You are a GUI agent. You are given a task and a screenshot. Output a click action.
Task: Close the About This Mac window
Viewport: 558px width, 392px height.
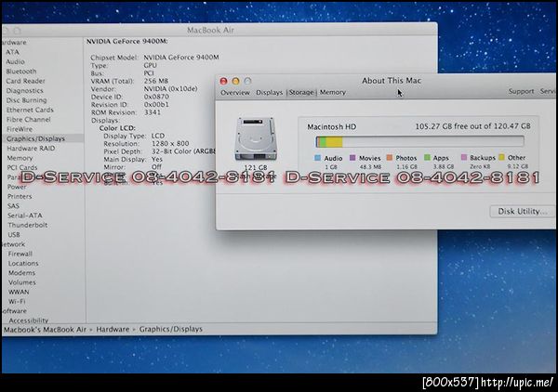click(x=223, y=81)
